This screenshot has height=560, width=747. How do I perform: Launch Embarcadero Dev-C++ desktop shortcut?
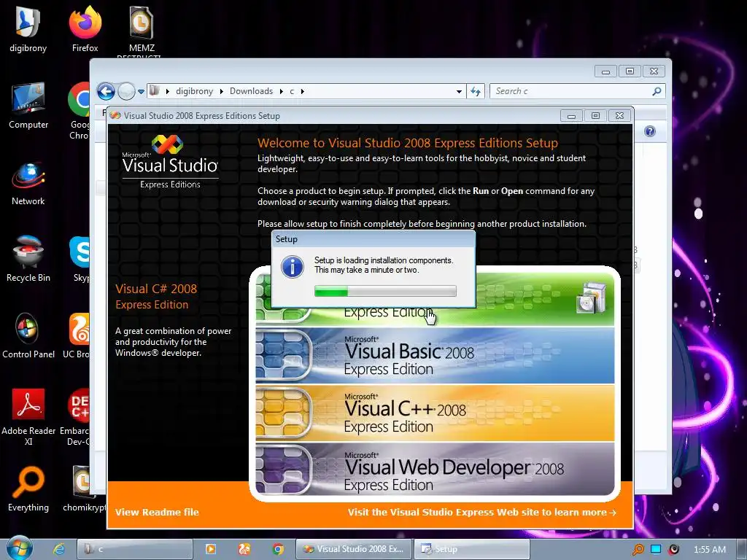pyautogui.click(x=75, y=417)
